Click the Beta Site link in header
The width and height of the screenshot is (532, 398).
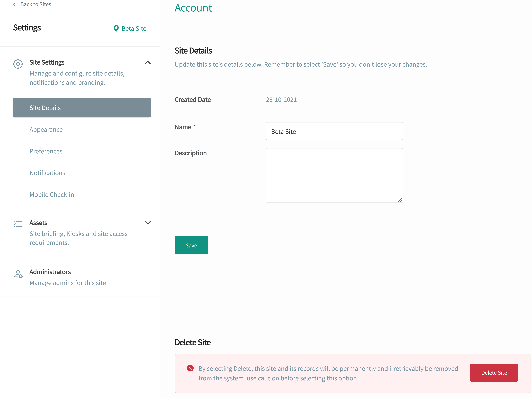[134, 29]
